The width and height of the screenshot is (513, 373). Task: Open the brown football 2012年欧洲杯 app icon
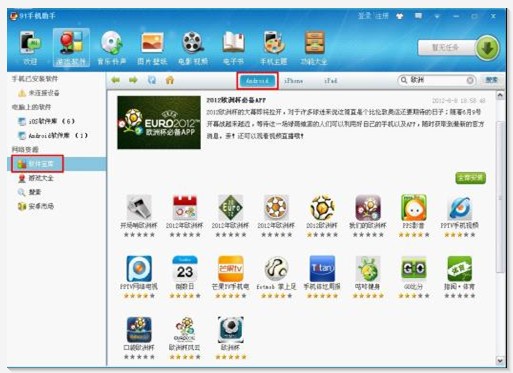click(x=276, y=207)
